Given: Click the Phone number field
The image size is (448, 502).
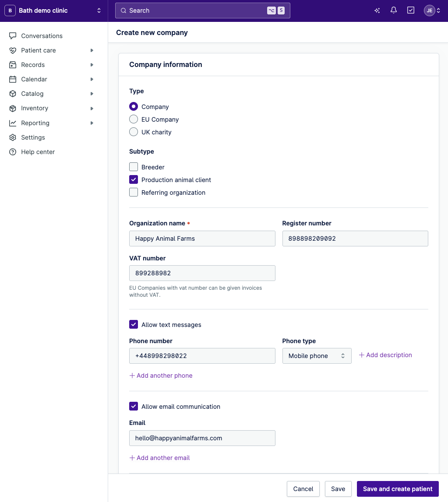Looking at the screenshot, I should [202, 356].
